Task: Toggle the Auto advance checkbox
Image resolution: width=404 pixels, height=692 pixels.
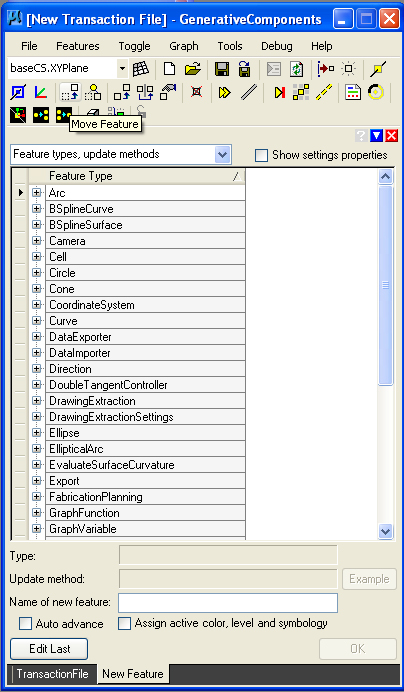Action: coord(26,624)
